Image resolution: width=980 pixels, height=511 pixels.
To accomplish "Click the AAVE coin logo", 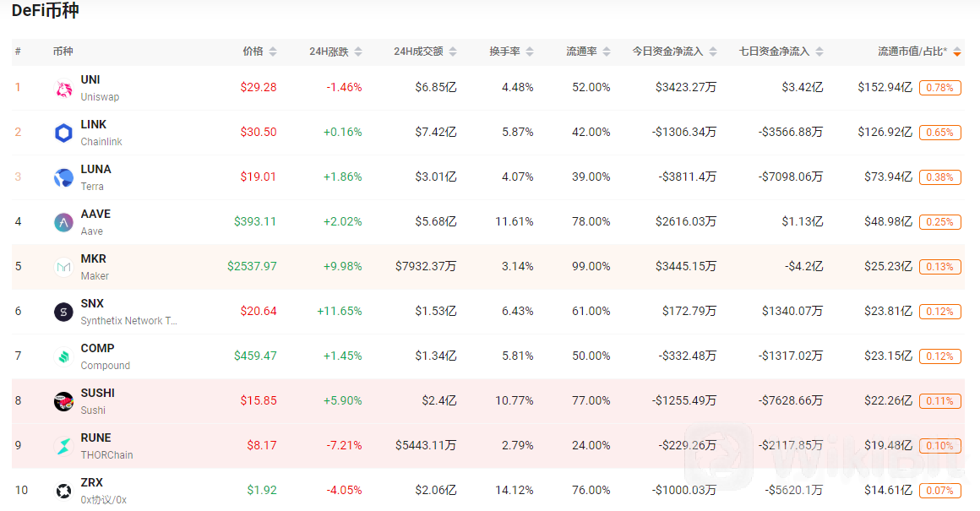I will [x=63, y=222].
